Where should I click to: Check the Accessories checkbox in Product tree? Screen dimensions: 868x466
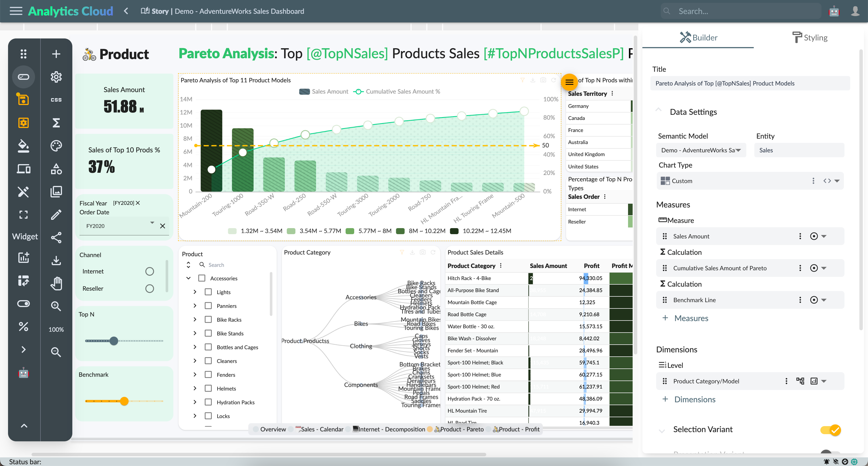tap(202, 278)
